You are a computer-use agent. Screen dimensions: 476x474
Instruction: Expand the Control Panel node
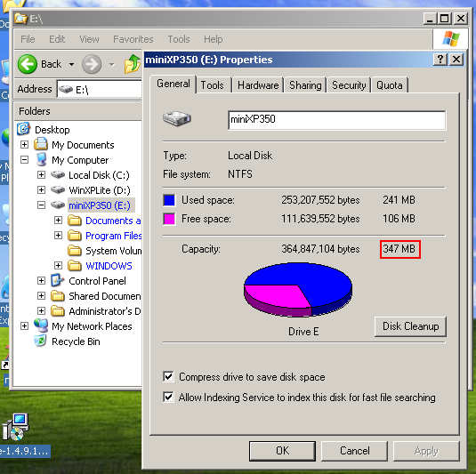(41, 281)
